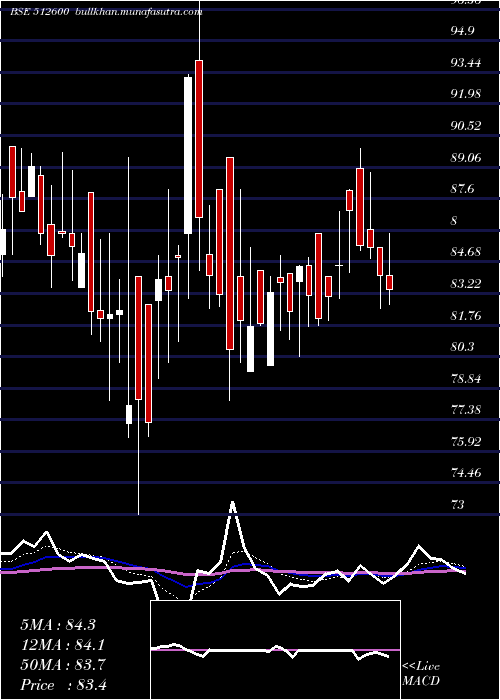Click the last red candlestick on the right
500x700 pixels.
click(x=389, y=283)
